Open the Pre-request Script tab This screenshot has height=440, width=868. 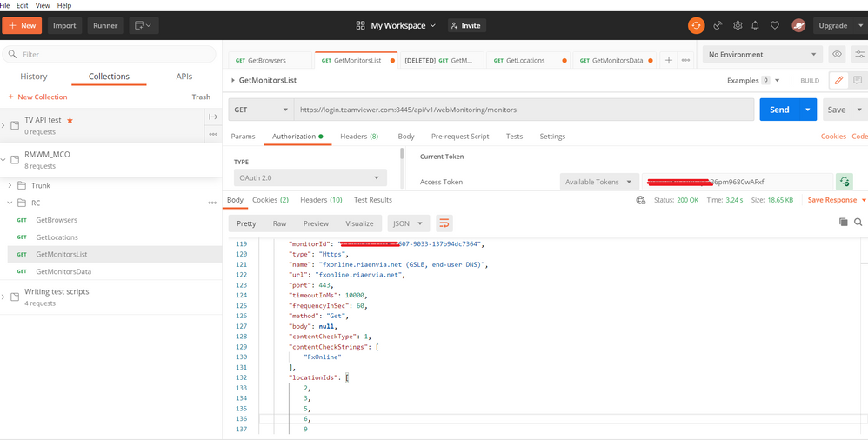click(460, 137)
